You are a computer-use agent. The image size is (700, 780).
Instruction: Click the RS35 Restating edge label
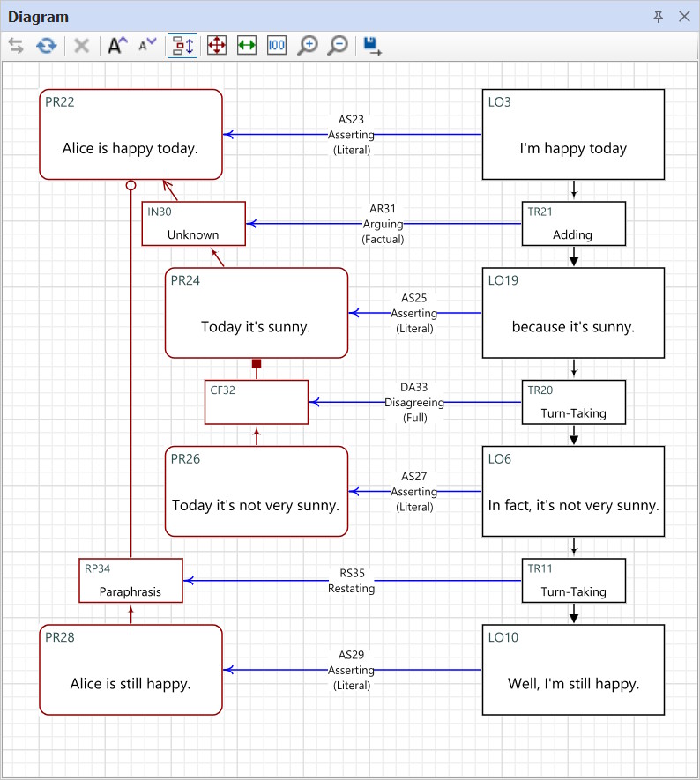(351, 581)
